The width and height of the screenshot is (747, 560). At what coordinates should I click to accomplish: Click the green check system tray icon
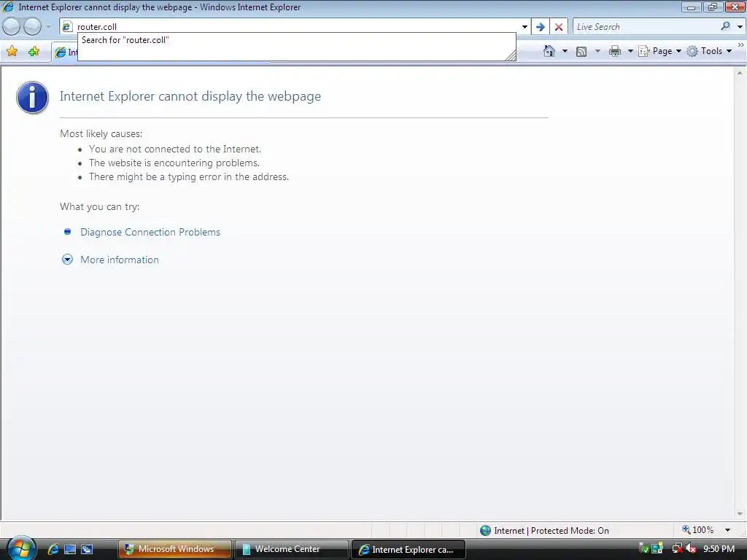[643, 549]
